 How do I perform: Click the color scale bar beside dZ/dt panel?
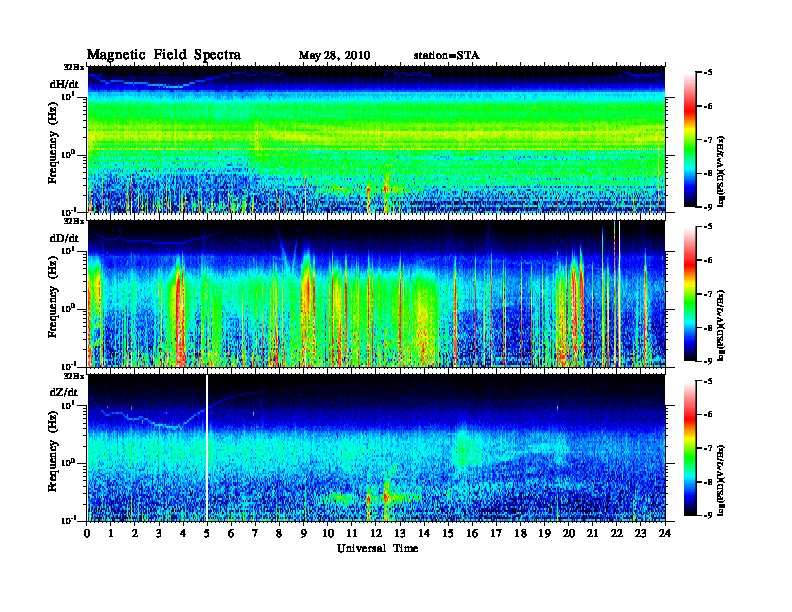pos(690,448)
